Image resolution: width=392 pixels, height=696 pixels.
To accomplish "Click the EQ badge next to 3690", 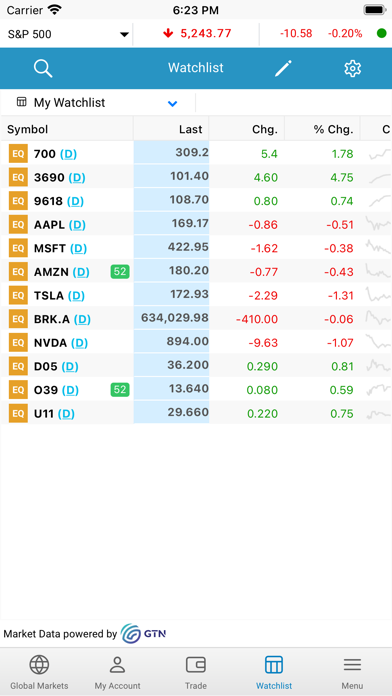I will pyautogui.click(x=18, y=178).
